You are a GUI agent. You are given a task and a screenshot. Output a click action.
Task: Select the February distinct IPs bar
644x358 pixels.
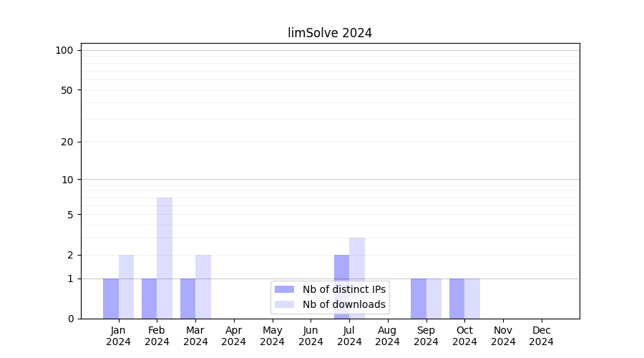click(x=149, y=299)
